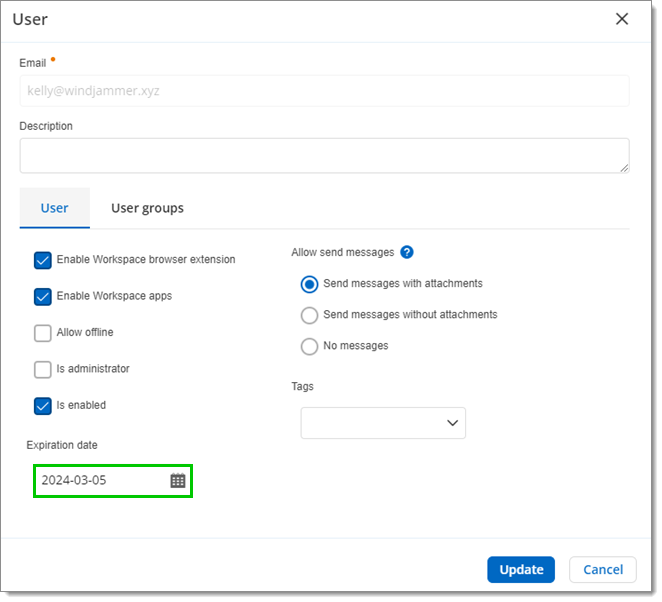Viewport: 662px width, 602px height.
Task: Toggle Enable Workspace browser extension checkbox
Action: 43,260
